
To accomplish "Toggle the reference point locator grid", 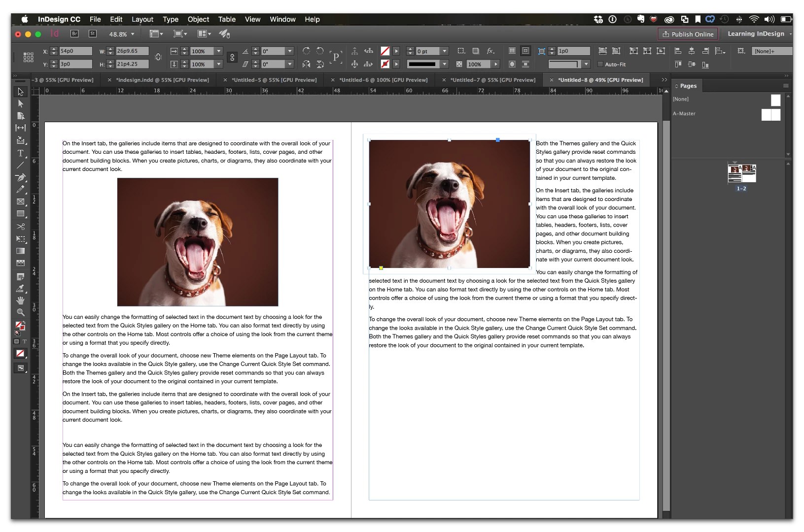I will coord(29,57).
